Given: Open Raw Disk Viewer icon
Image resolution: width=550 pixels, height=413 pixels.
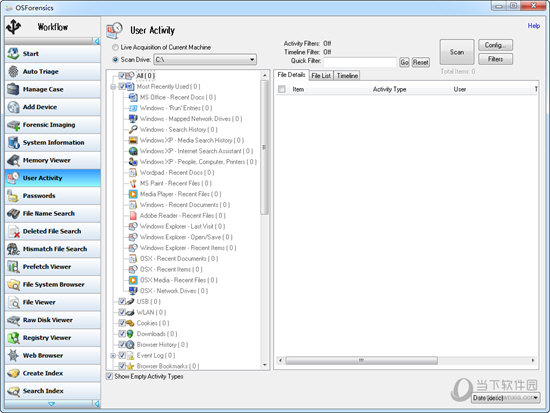Looking at the screenshot, I should click(13, 320).
